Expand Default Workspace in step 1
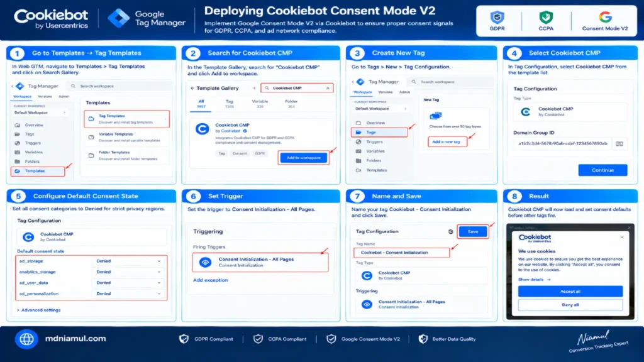 40,112
